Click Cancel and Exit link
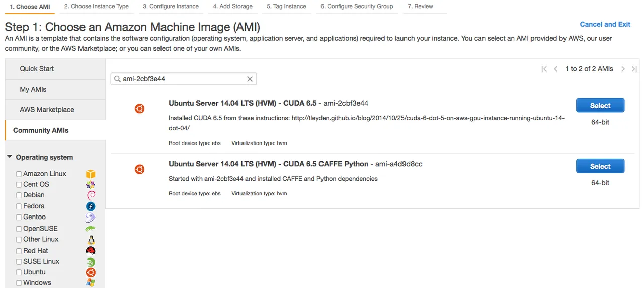This screenshot has height=288, width=644. pyautogui.click(x=605, y=24)
